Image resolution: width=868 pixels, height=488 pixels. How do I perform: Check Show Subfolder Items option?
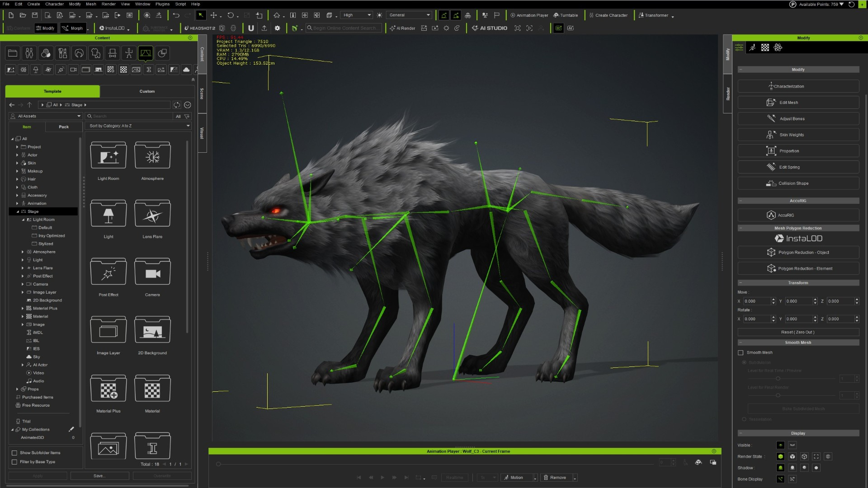click(14, 453)
